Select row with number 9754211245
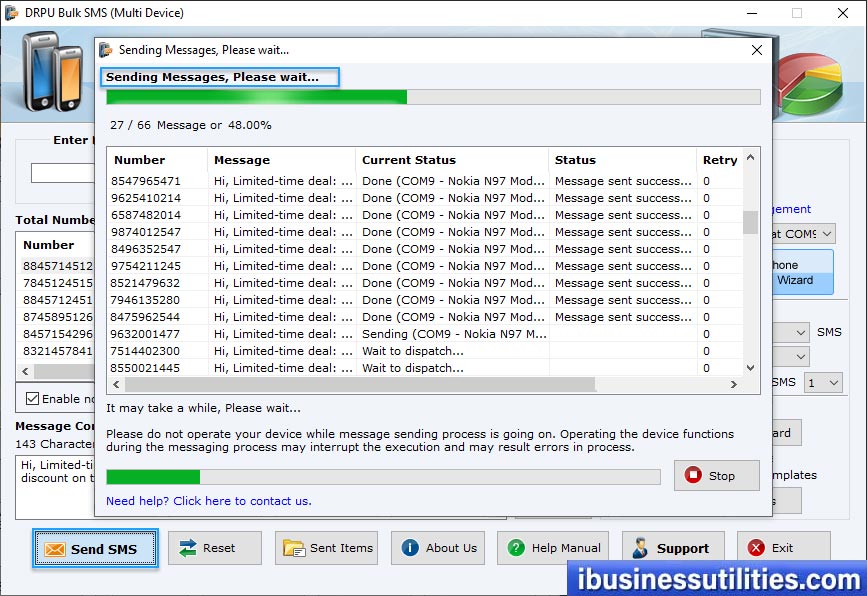 pos(425,266)
